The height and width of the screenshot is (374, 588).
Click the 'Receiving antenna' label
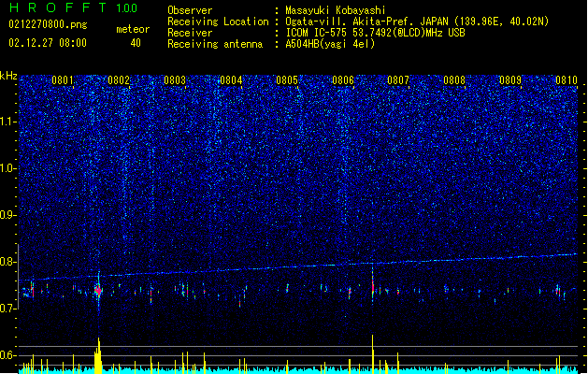coord(215,44)
